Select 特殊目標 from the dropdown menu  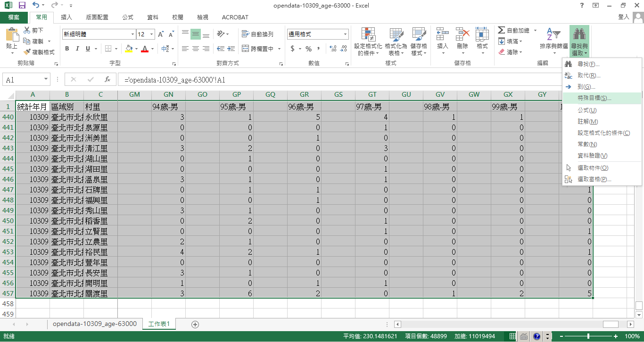pos(594,98)
